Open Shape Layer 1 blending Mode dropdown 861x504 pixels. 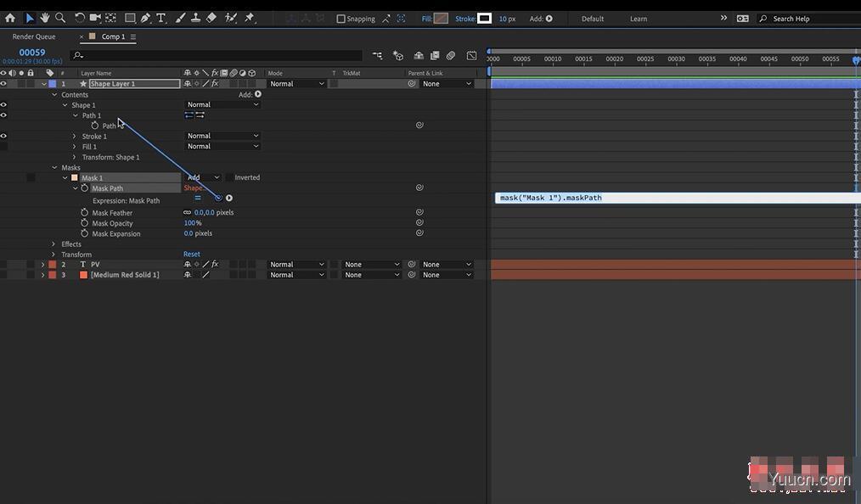[296, 84]
